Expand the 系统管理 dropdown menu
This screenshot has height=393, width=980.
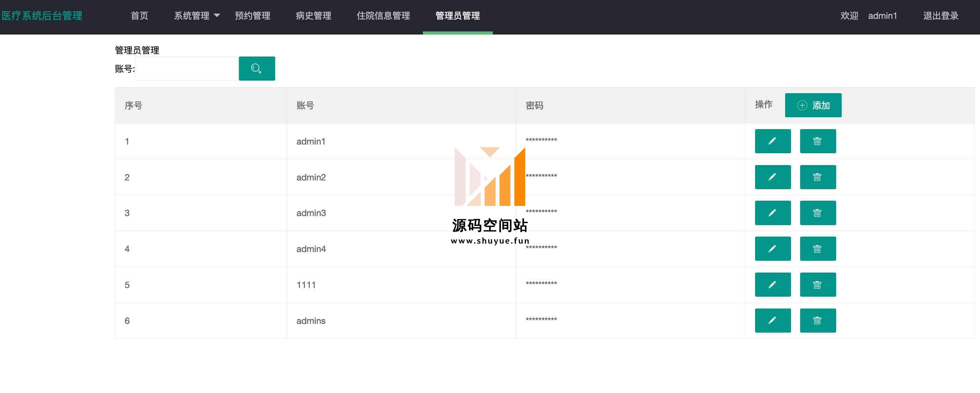coord(197,16)
